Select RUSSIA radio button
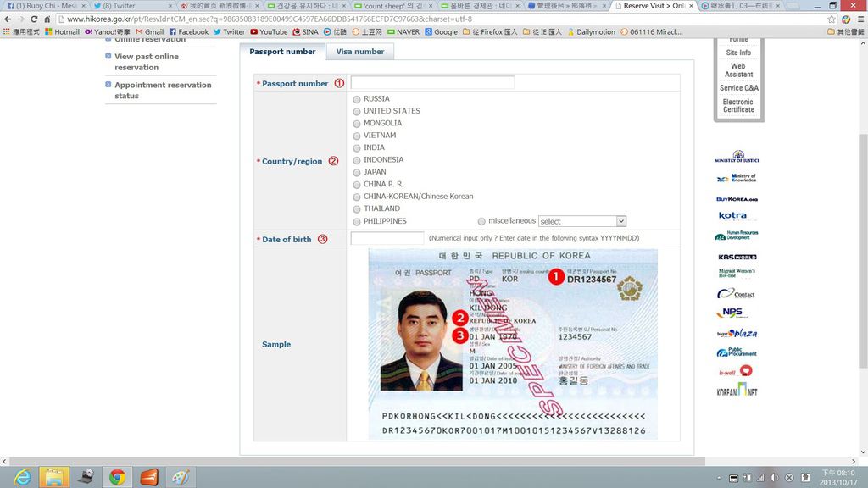Screen dimensions: 868x488 (357, 100)
